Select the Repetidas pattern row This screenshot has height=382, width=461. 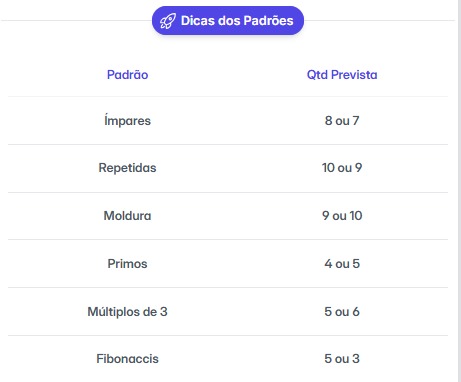coord(228,168)
